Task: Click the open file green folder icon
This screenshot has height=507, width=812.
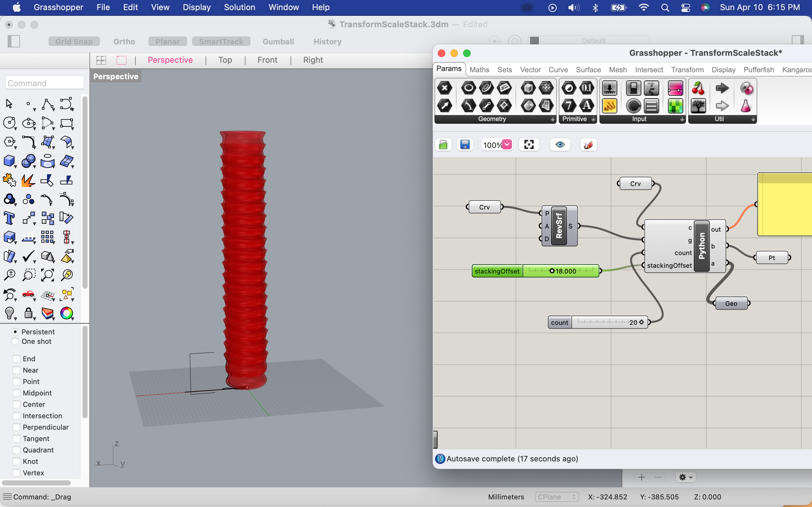Action: tap(443, 145)
